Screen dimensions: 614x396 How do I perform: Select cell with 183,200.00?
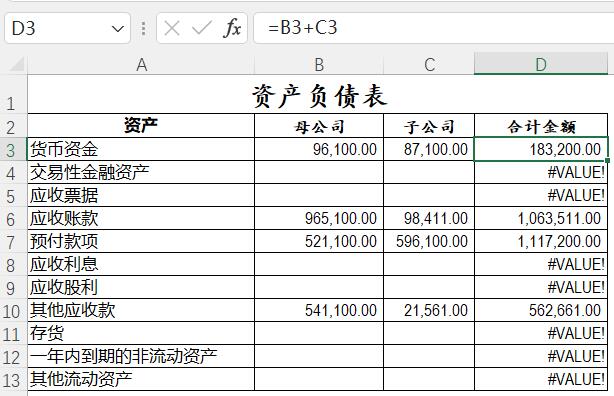pyautogui.click(x=541, y=149)
